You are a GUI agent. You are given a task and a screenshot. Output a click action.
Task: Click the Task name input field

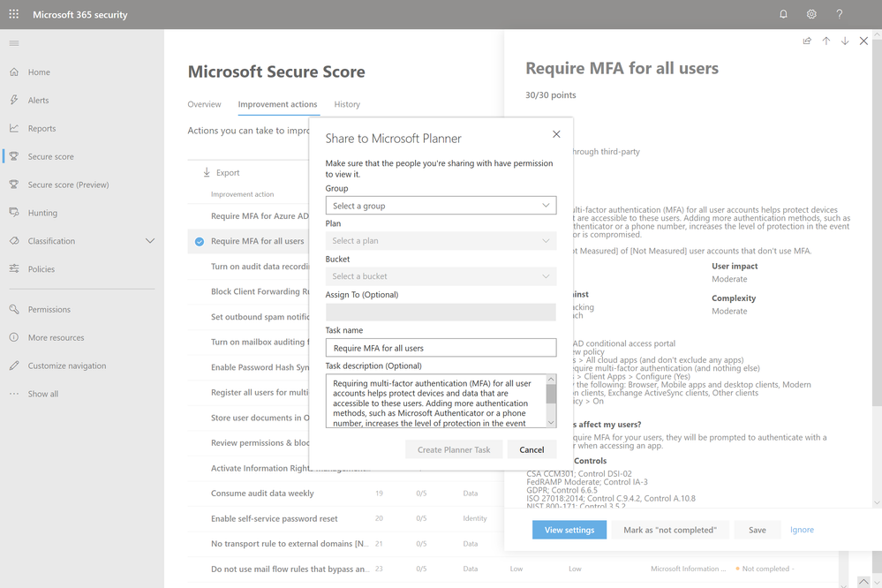coord(441,348)
